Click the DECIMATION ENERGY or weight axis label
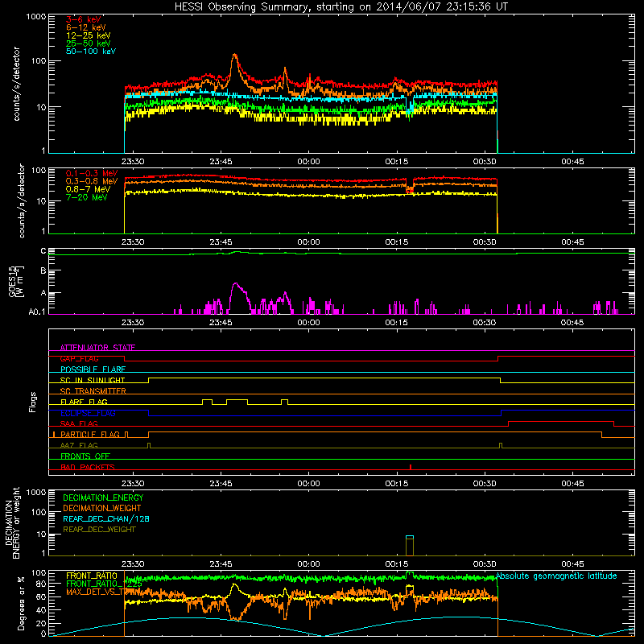 click(x=12, y=522)
